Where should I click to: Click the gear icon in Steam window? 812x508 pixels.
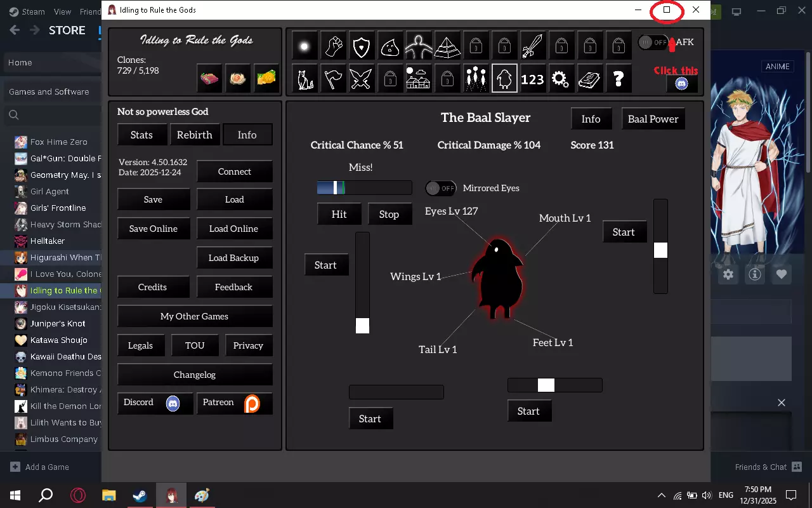(x=728, y=274)
